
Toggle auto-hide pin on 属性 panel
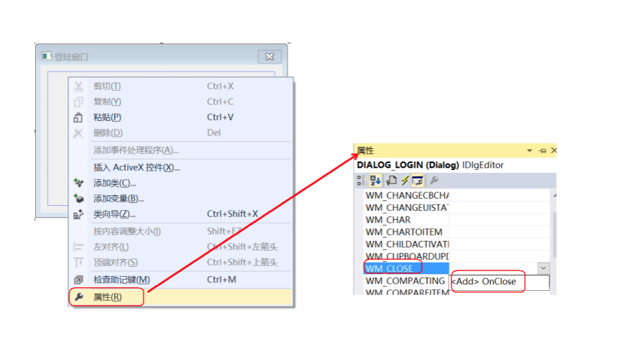(543, 150)
